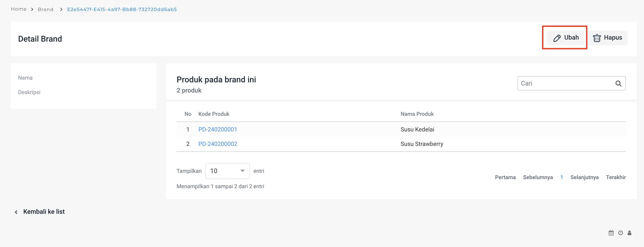The height and width of the screenshot is (247, 644).
Task: Click the brand ID breadcrumb link
Action: pos(122,9)
